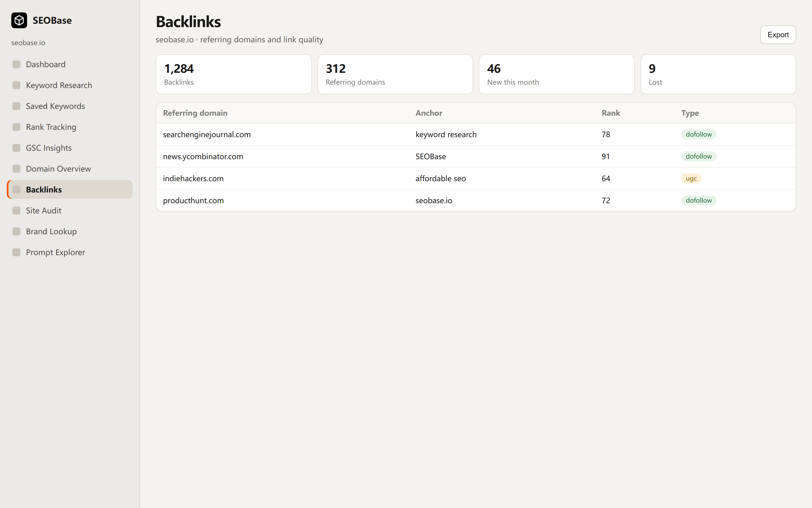
Task: Open the Dashboard page
Action: 70,64
